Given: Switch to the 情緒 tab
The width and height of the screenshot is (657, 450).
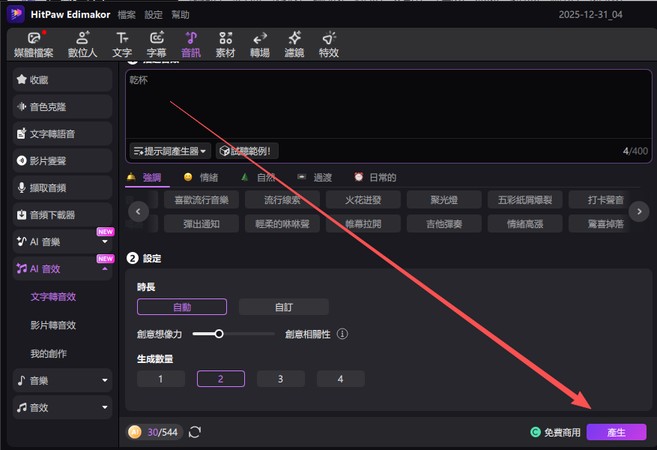Looking at the screenshot, I should (201, 178).
